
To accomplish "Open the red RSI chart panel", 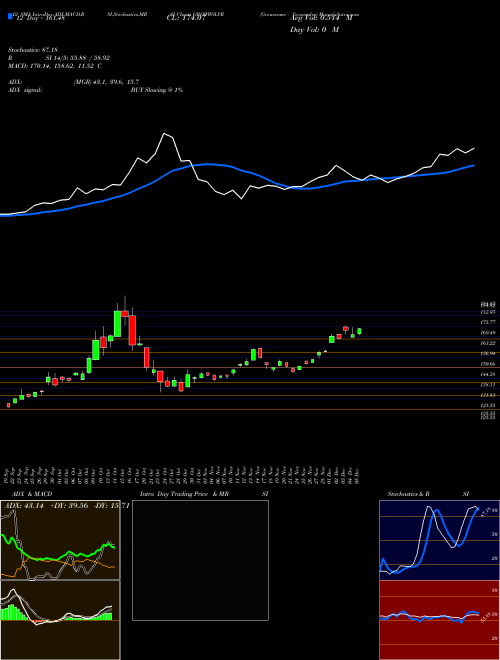I will [x=439, y=620].
